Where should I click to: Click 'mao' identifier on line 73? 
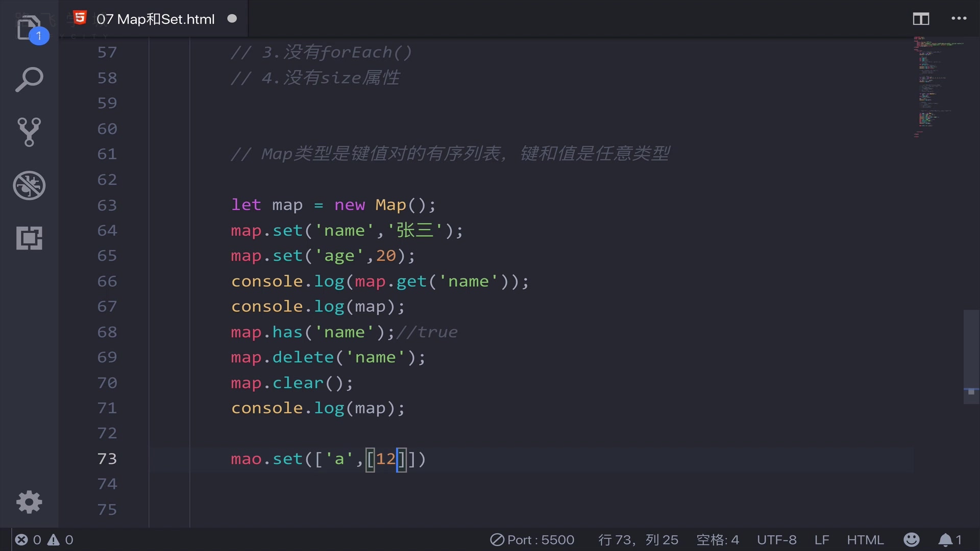click(x=246, y=459)
